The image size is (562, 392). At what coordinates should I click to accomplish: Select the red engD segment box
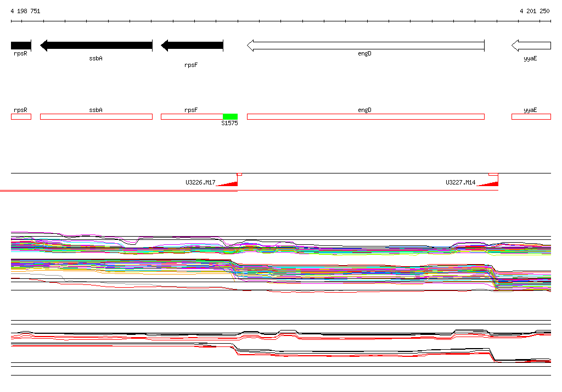366,116
